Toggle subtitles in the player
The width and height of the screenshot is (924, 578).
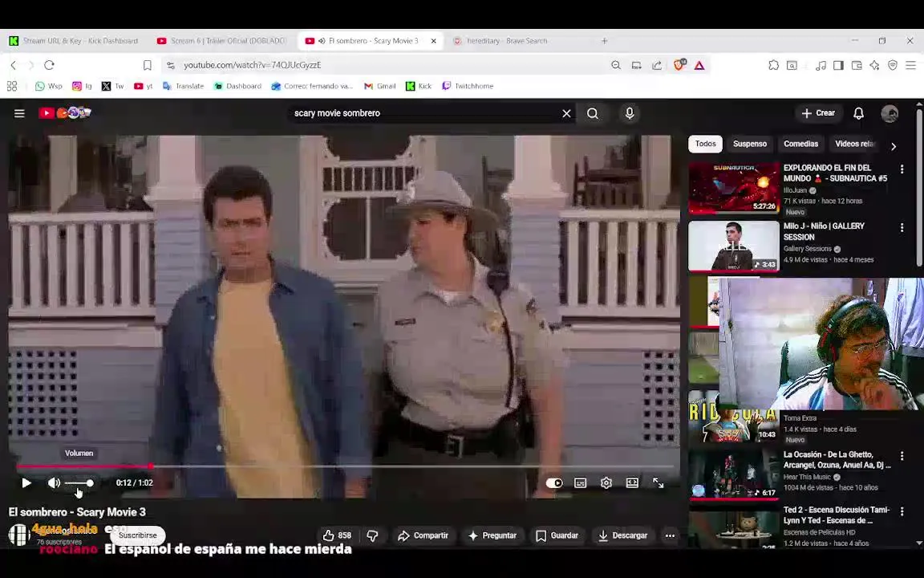coord(581,483)
